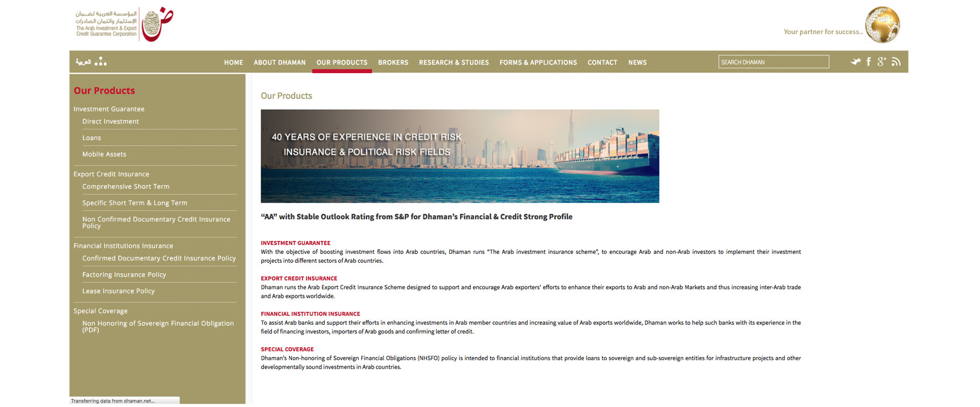Open the RSS feed icon

(896, 62)
